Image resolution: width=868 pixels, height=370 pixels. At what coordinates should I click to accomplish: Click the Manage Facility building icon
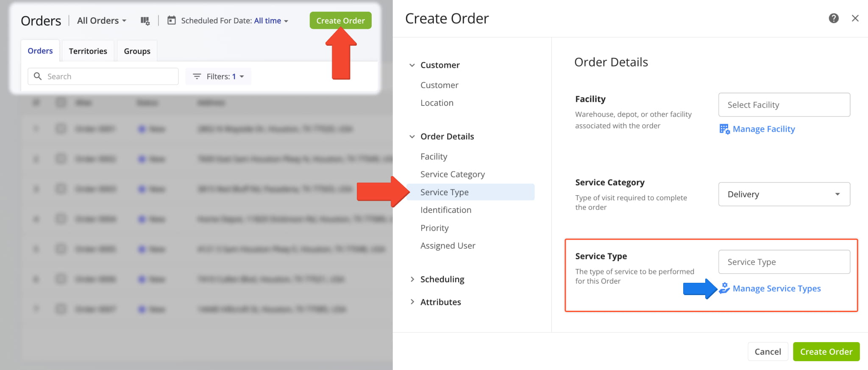724,129
